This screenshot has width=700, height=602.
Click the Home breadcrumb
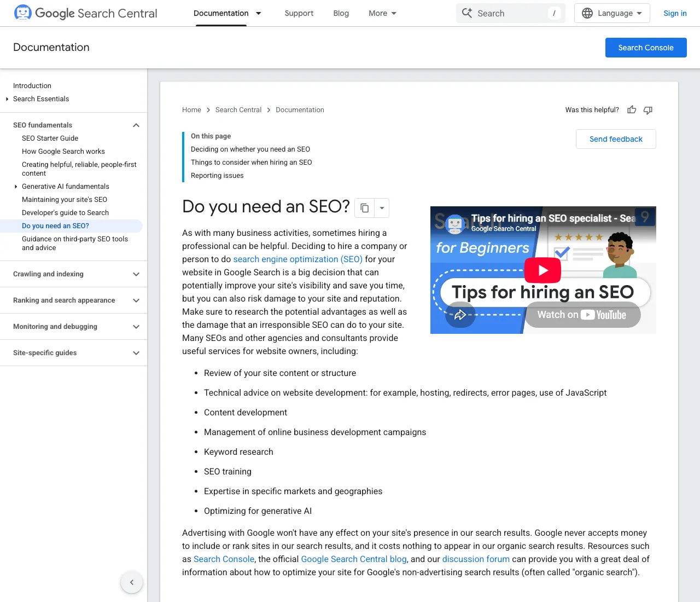coord(191,110)
